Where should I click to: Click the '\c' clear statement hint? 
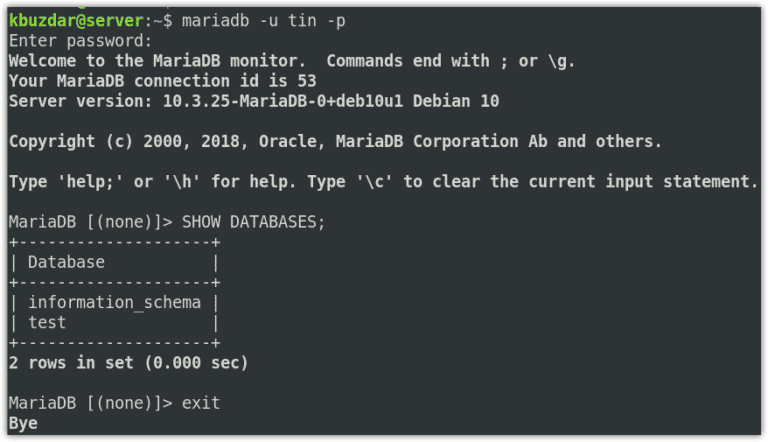[374, 181]
